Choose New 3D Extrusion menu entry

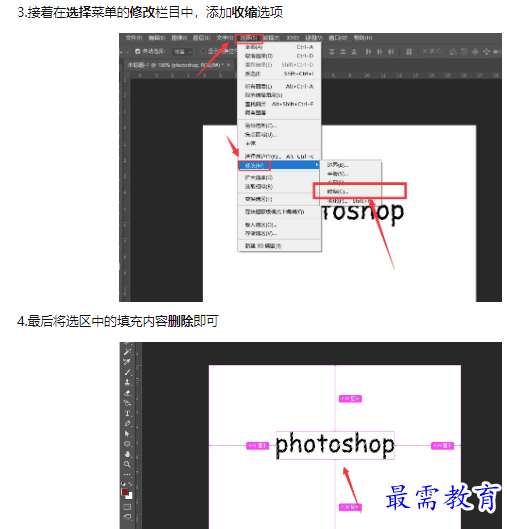tap(279, 246)
